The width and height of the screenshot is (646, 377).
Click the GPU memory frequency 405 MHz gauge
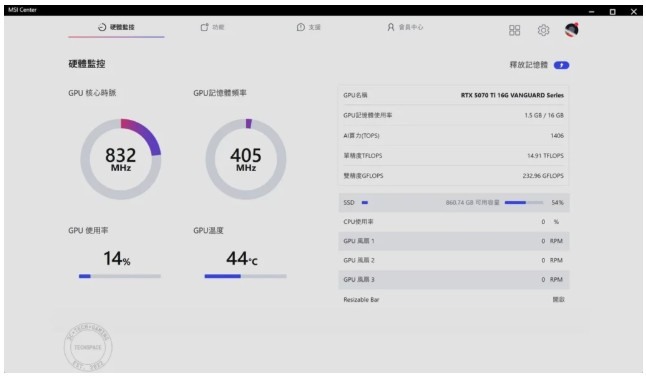[246, 159]
